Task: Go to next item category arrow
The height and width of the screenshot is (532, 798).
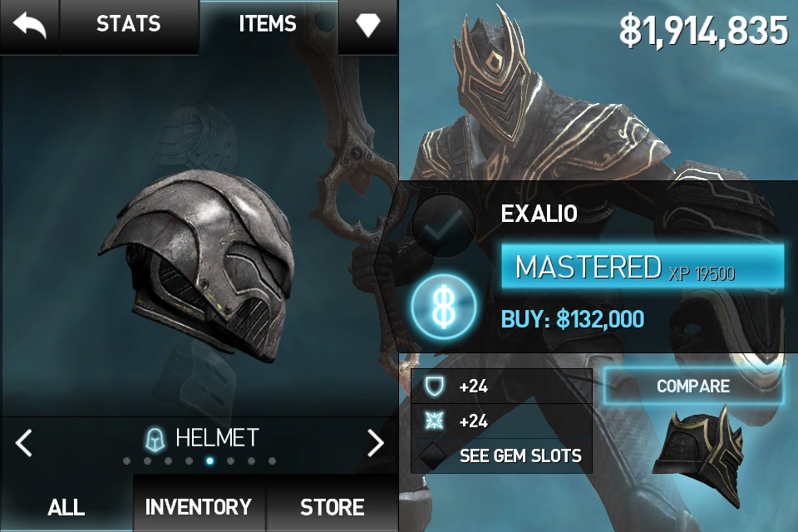Action: (376, 442)
